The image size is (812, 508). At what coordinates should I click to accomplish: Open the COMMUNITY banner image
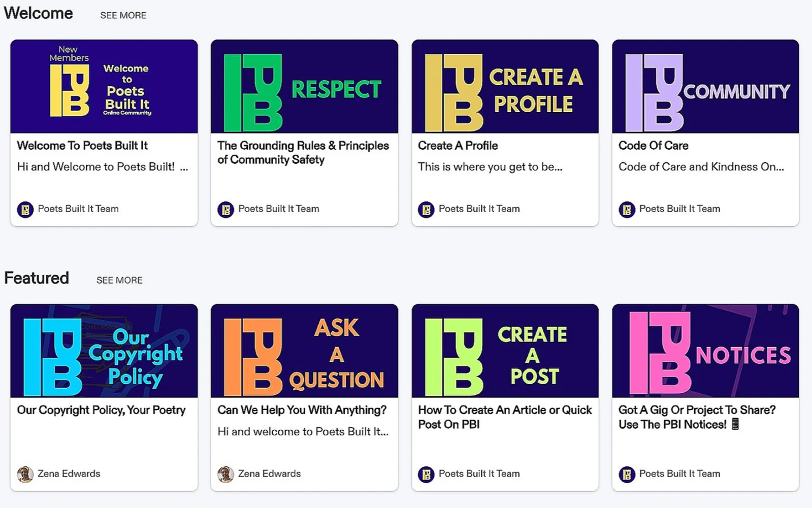pos(705,86)
